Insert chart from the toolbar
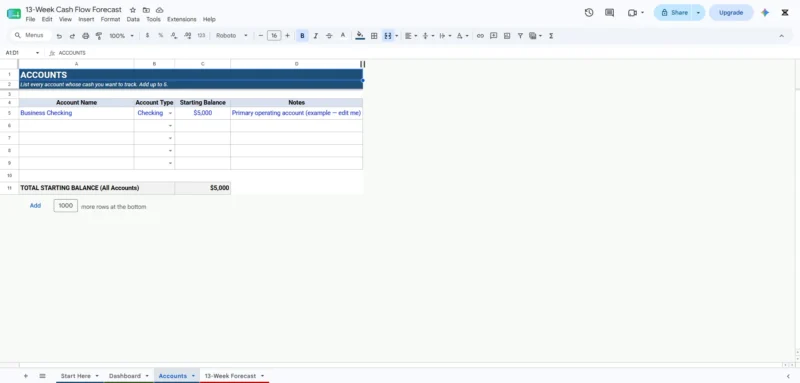 (507, 36)
